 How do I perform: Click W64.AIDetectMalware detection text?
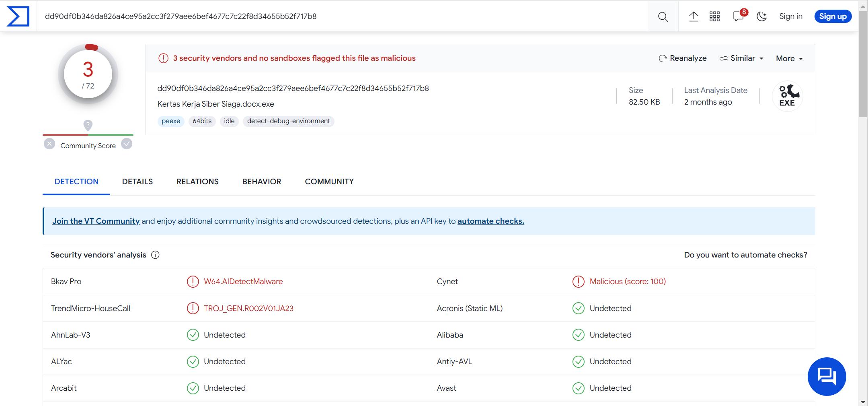pos(243,282)
